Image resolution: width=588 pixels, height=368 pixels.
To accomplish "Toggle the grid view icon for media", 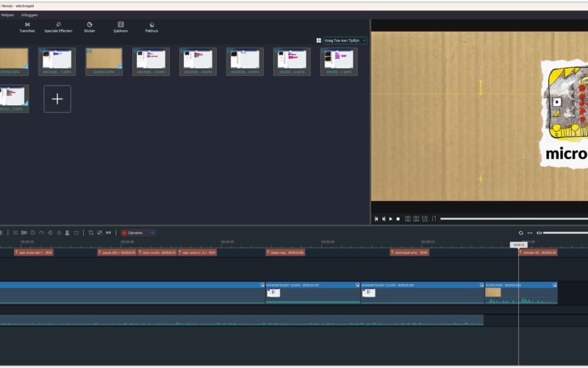I will (x=318, y=40).
